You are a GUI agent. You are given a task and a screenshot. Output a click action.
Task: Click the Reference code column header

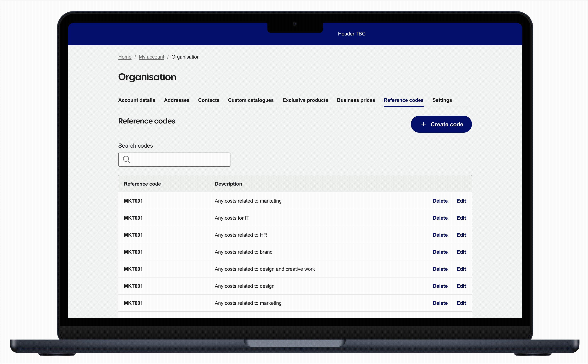(142, 184)
